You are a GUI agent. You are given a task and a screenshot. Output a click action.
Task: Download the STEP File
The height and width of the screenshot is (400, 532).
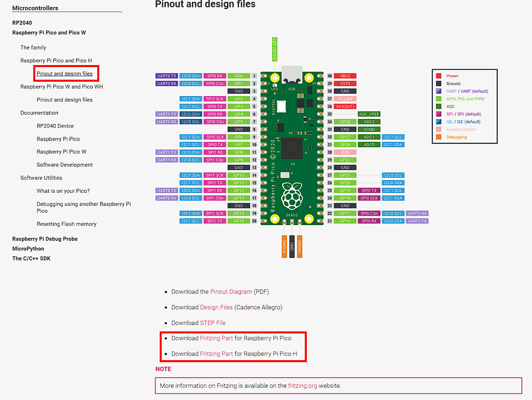213,323
